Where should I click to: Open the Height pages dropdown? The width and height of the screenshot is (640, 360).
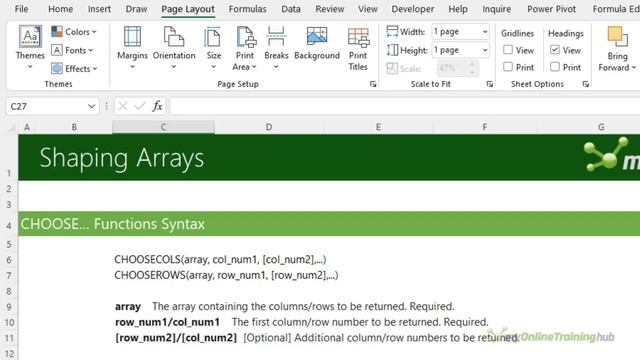click(485, 50)
